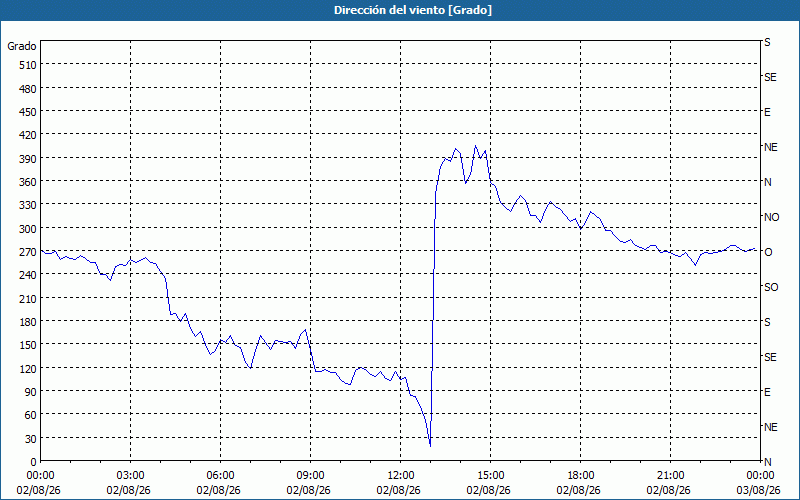Select the upper E compass label beside 450 gridline
This screenshot has width=800, height=500.
point(767,112)
